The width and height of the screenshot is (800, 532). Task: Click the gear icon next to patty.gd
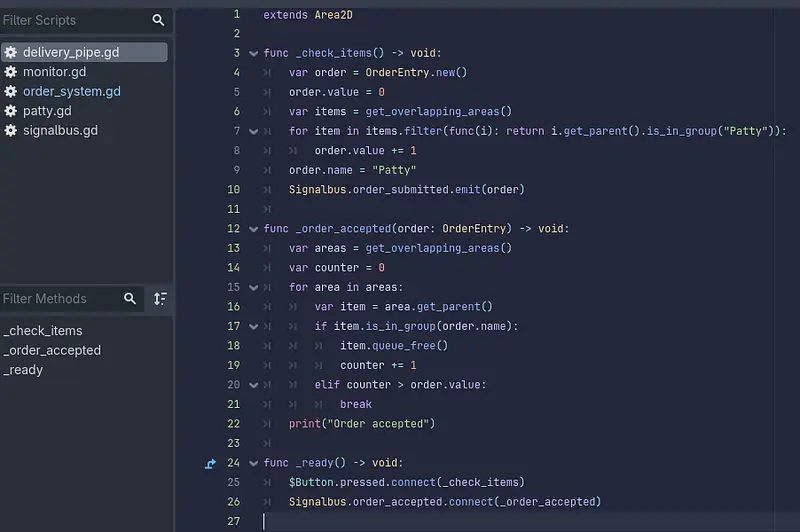pyautogui.click(x=11, y=111)
